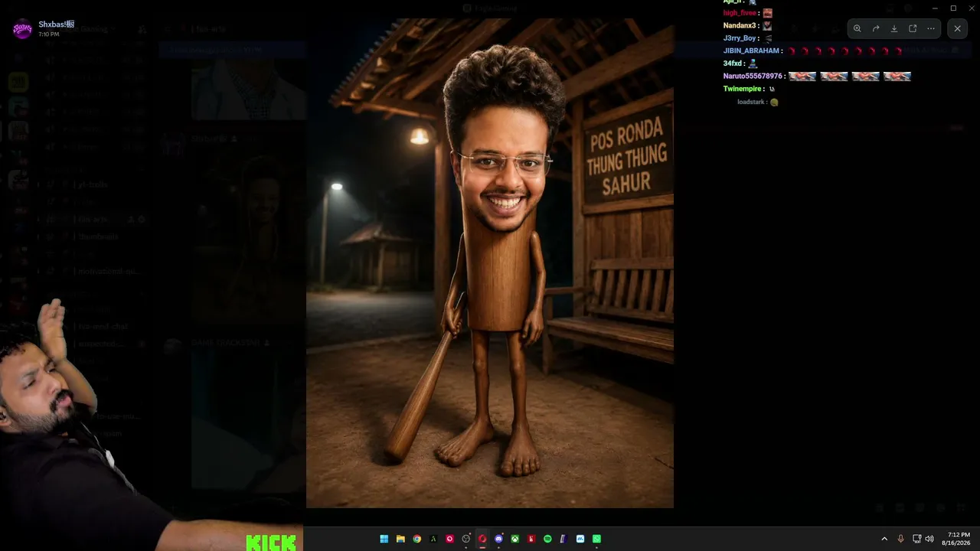Click JIBIN_ABRAHAM's name in the chat overlay

[752, 51]
